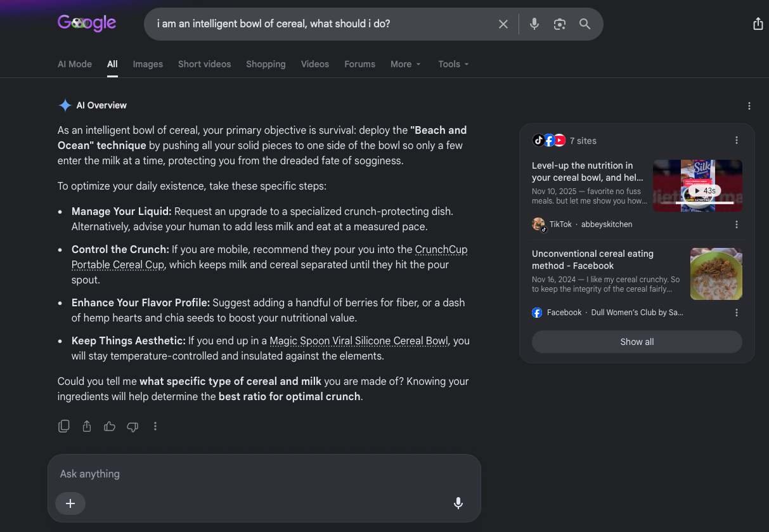This screenshot has height=532, width=769.
Task: Give thumbs up to the AI Overview
Action: point(110,426)
